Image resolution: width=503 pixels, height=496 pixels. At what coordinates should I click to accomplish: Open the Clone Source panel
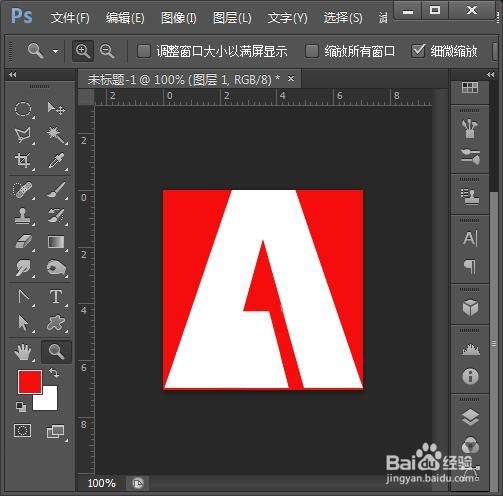tap(470, 197)
